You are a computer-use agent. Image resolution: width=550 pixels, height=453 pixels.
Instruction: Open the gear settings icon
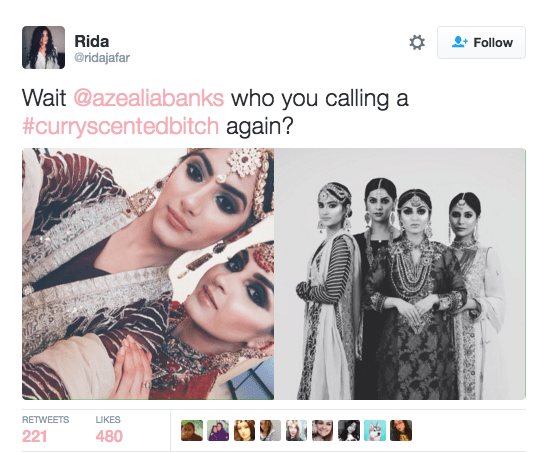pos(417,42)
